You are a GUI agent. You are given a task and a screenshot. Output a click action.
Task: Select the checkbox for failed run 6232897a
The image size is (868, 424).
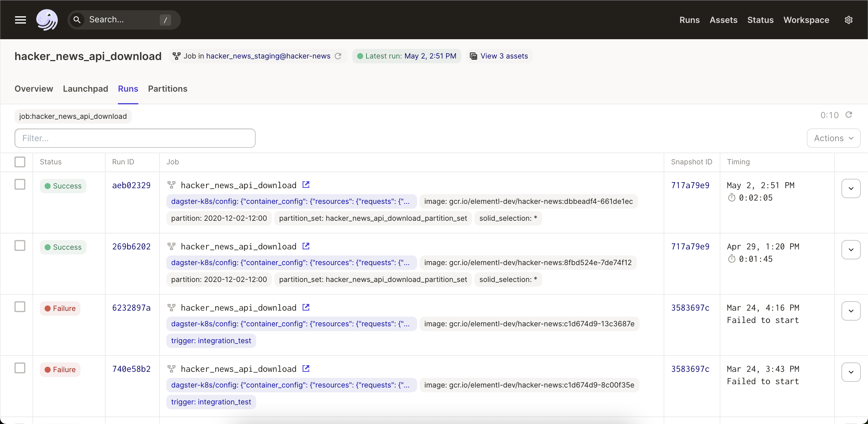coord(20,307)
